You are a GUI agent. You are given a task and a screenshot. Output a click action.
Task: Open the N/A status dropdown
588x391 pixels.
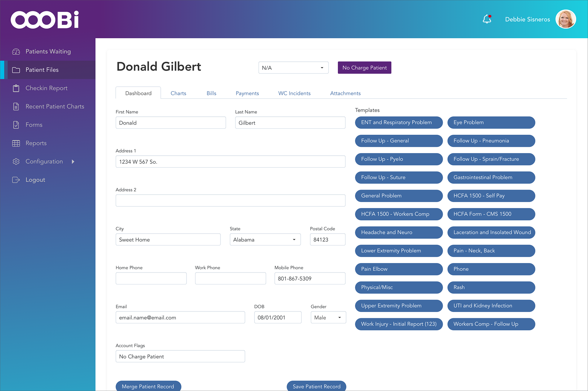(x=293, y=68)
